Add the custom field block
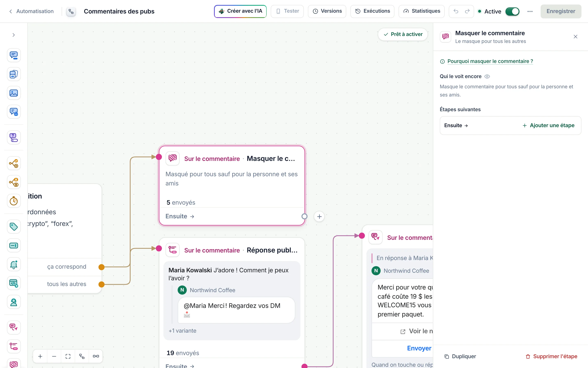 (x=14, y=246)
